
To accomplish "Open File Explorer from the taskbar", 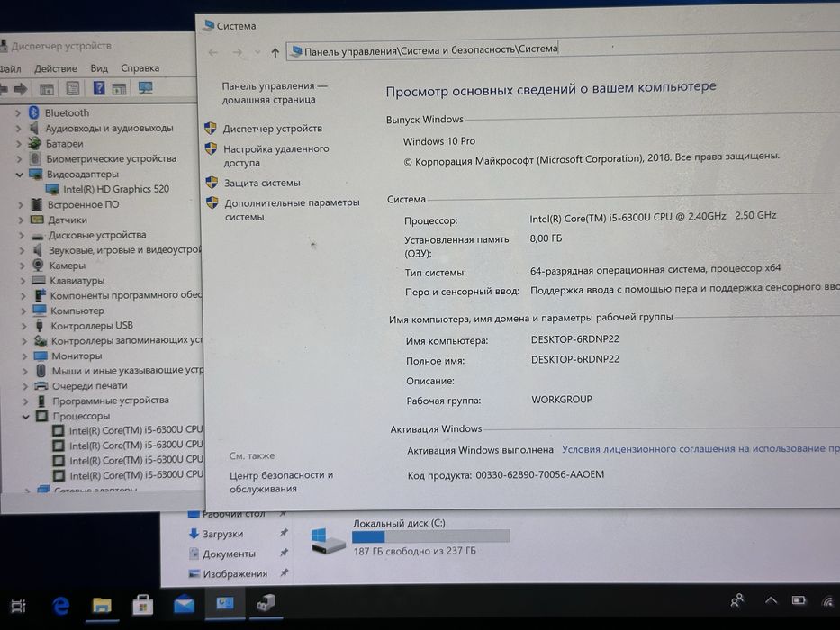I will (x=101, y=606).
